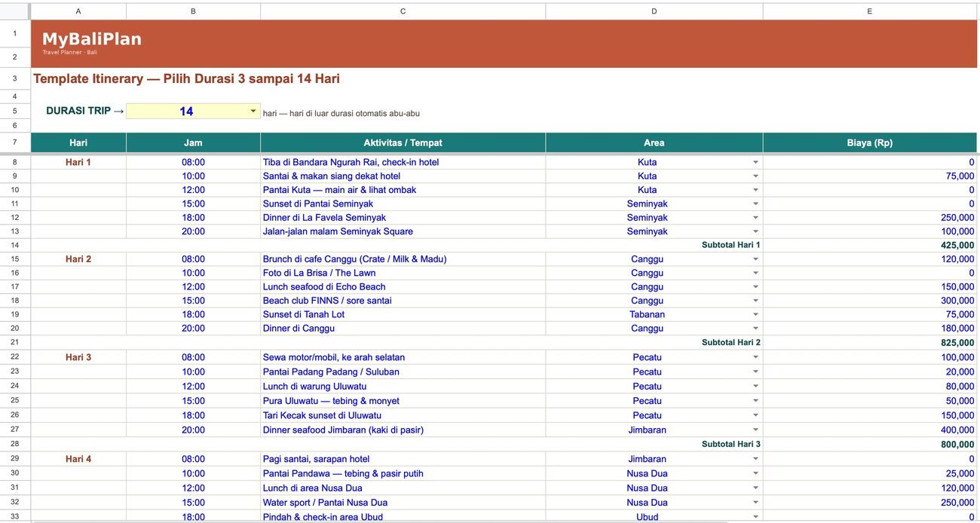Select Pantai Kuta — main air activity cell

point(403,190)
